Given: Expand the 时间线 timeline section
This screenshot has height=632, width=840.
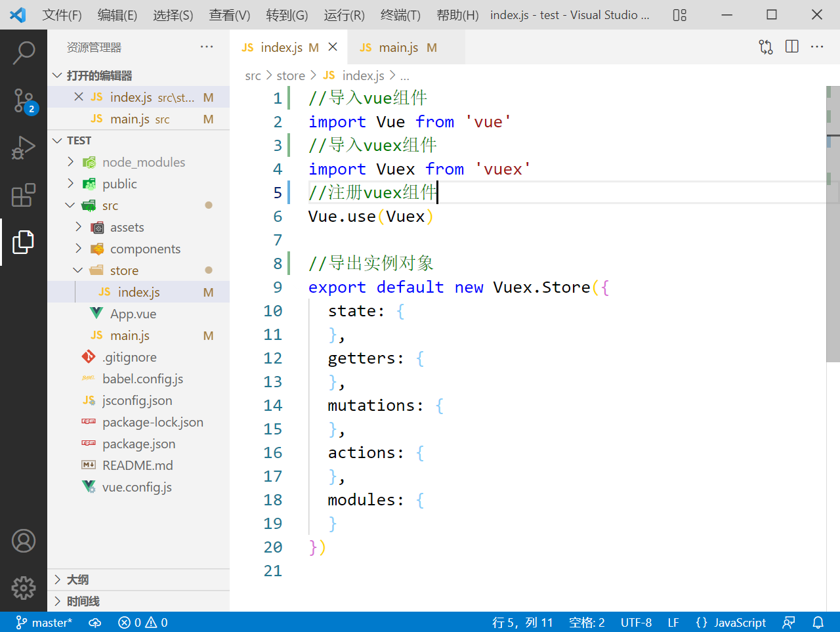Looking at the screenshot, I should click(x=138, y=601).
